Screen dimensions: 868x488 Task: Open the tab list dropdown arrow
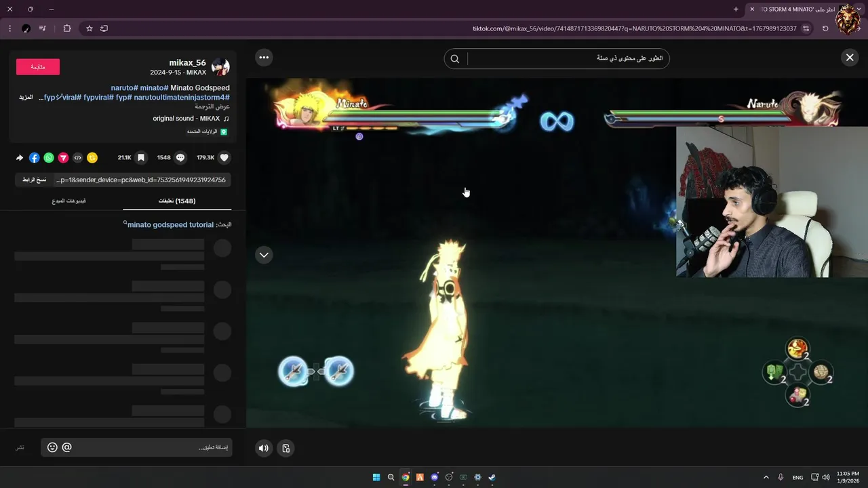tap(859, 9)
